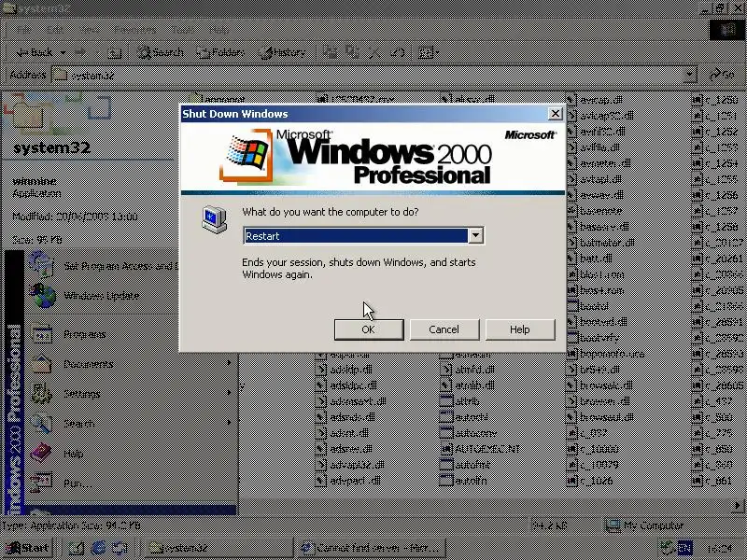Switch to 'Cannot find server' taskbar button
The width and height of the screenshot is (747, 560).
click(x=372, y=548)
